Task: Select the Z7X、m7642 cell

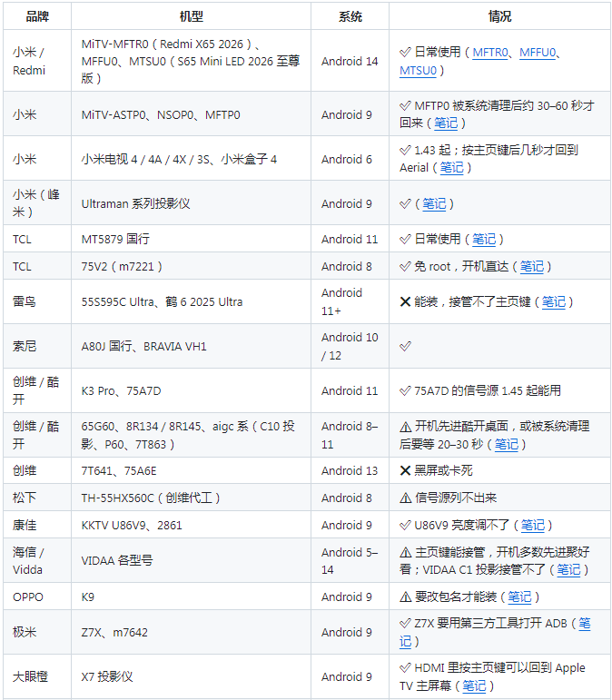Action: tap(191, 632)
